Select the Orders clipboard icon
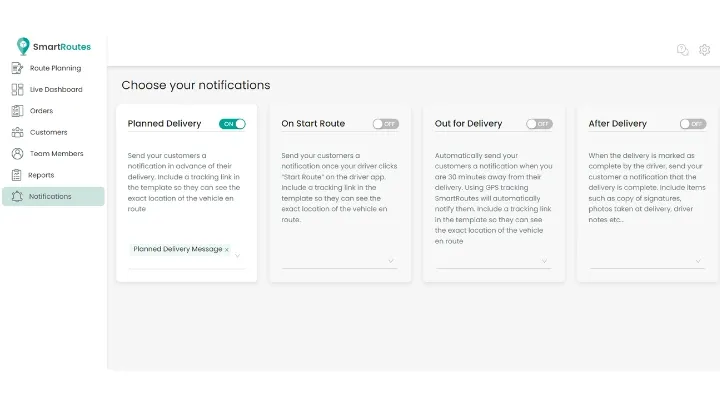 (x=17, y=111)
